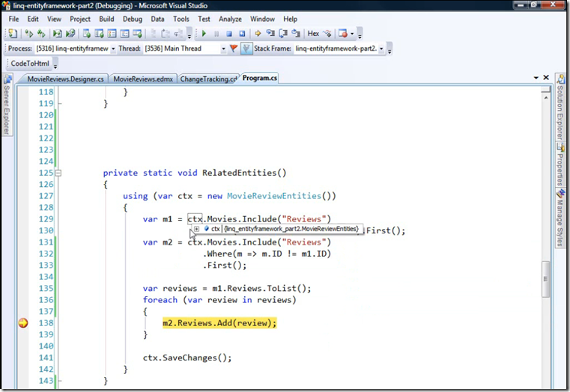The height and width of the screenshot is (392, 570).
Task: Click the RelatedEntities method name
Action: (239, 173)
